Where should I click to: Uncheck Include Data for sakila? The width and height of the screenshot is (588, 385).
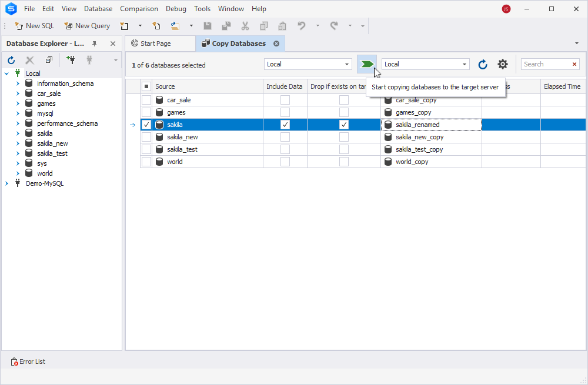click(x=285, y=125)
